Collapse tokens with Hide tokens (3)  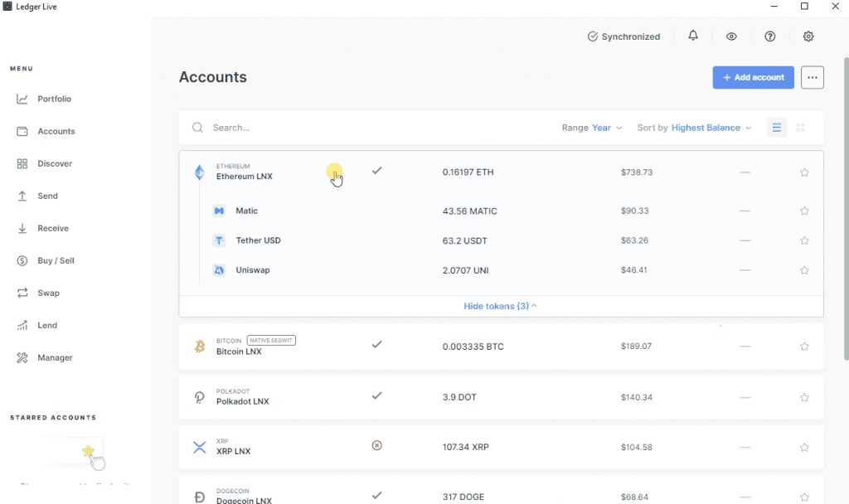tap(500, 306)
